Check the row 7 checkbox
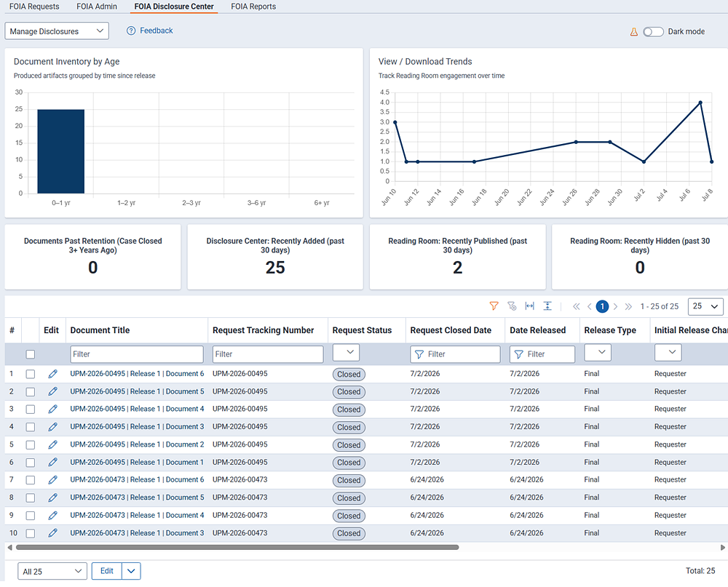 click(x=30, y=480)
